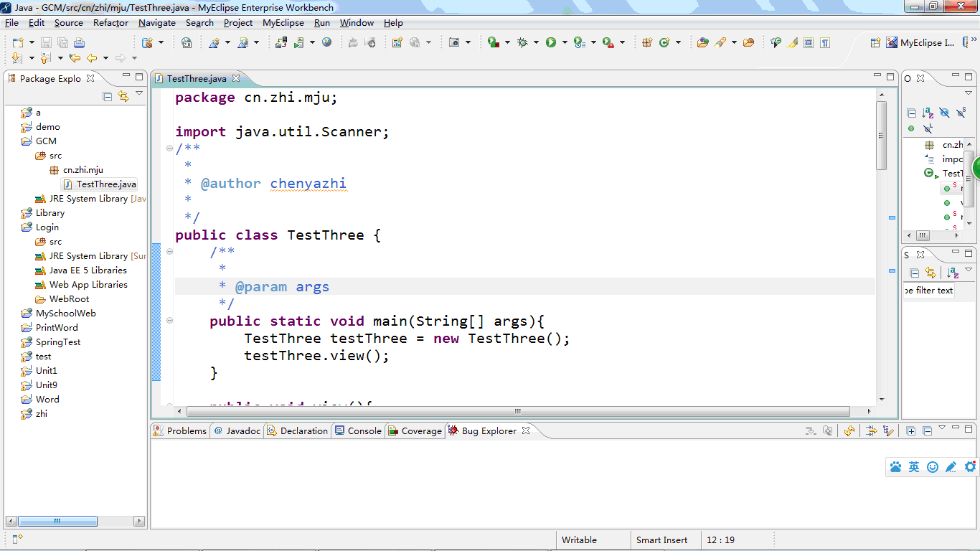The width and height of the screenshot is (980, 551).
Task: Click the editor horizontal scrollbar thumb
Action: pos(518,412)
